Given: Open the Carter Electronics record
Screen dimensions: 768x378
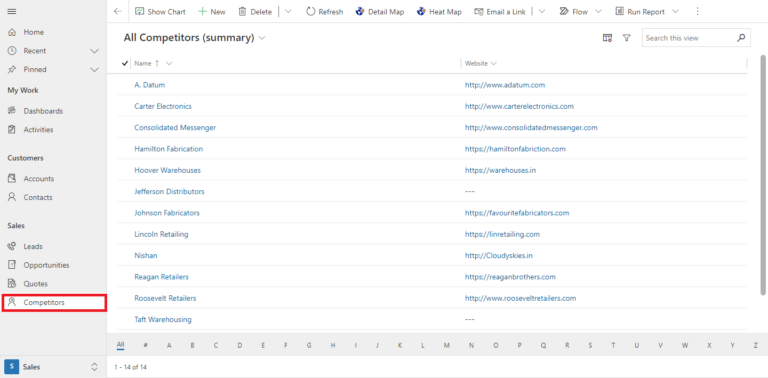Looking at the screenshot, I should 163,106.
